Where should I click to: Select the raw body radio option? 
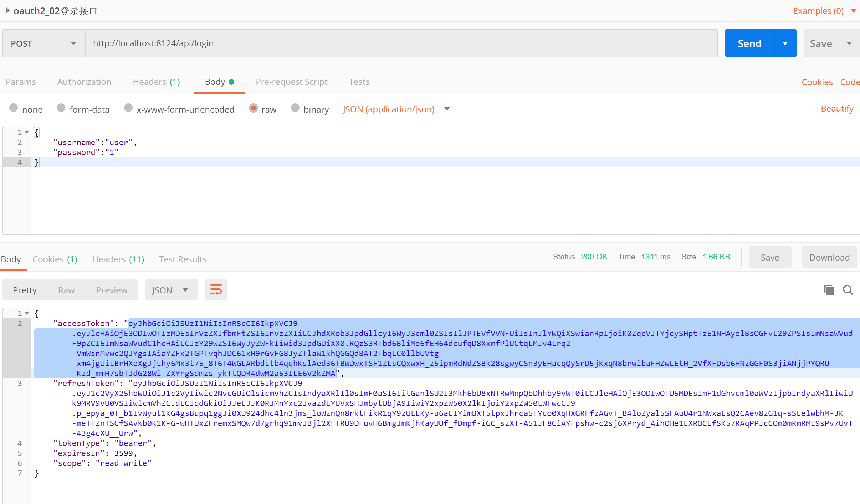tap(253, 108)
